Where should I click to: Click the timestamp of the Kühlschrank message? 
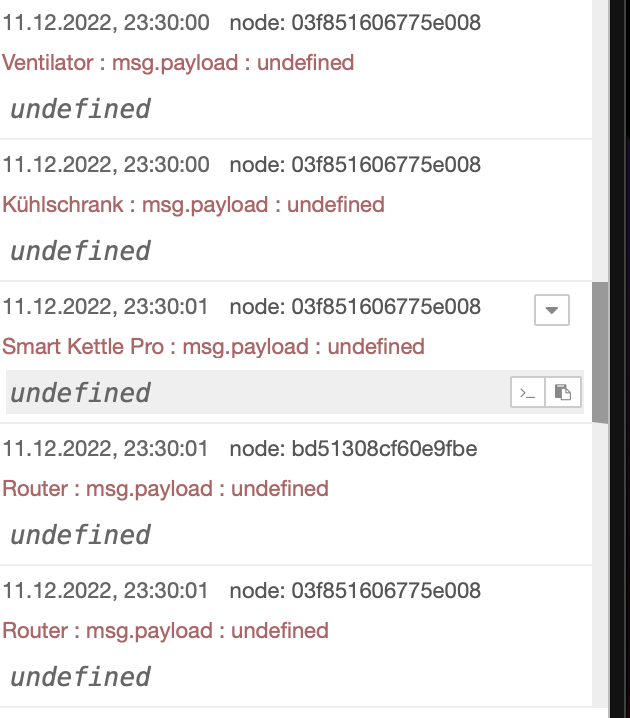click(x=106, y=164)
